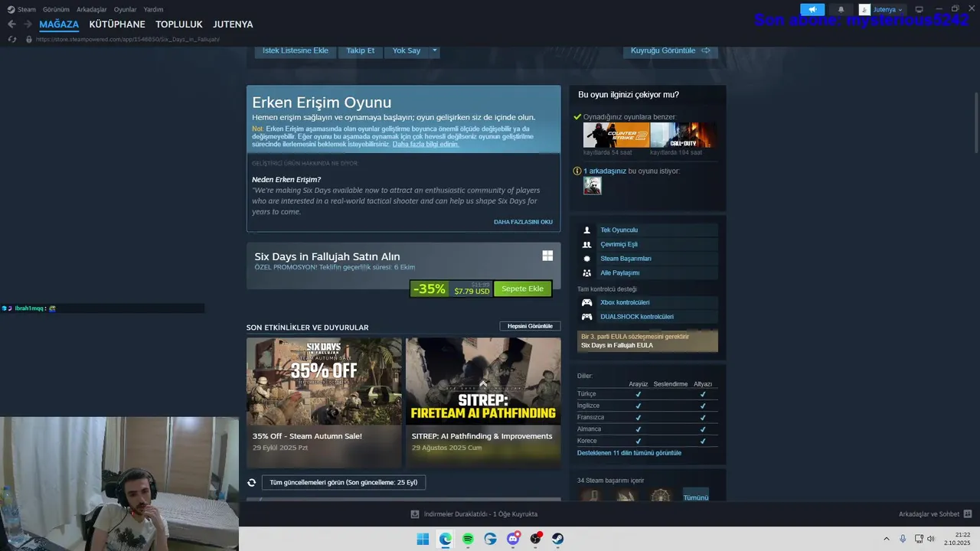Click the Türkçe language row label
980x551 pixels.
click(x=586, y=394)
